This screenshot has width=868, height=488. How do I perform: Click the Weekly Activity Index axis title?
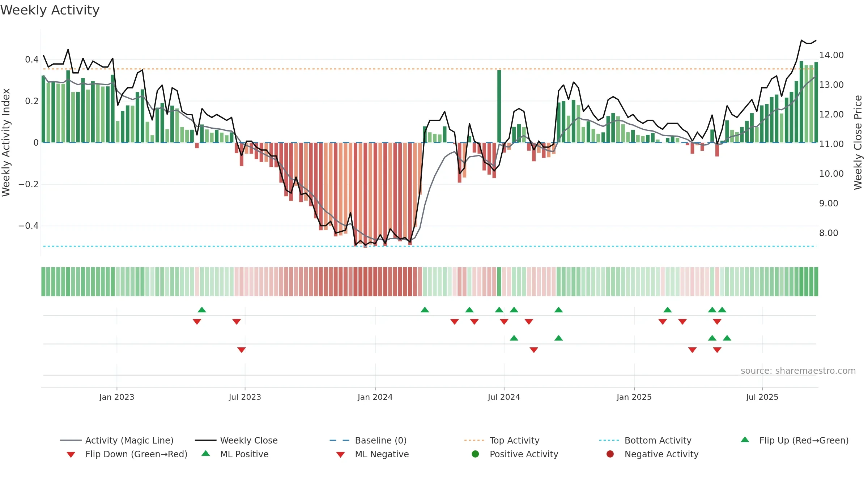coord(6,142)
